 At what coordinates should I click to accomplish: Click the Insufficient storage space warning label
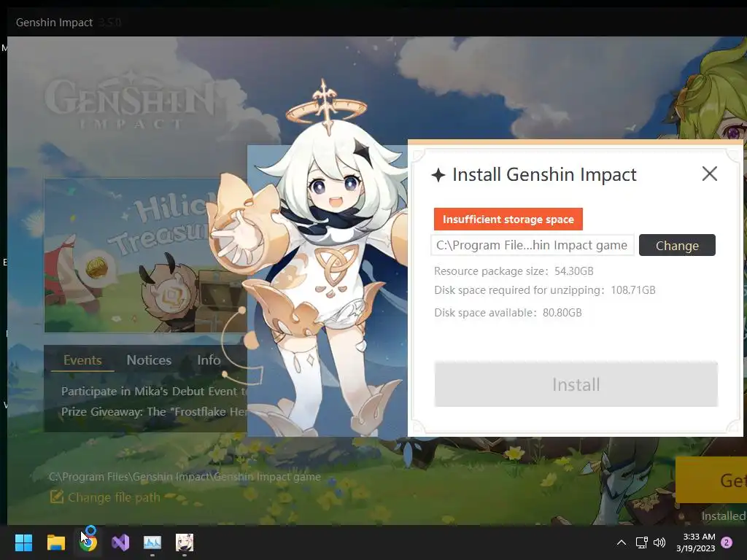click(x=508, y=219)
